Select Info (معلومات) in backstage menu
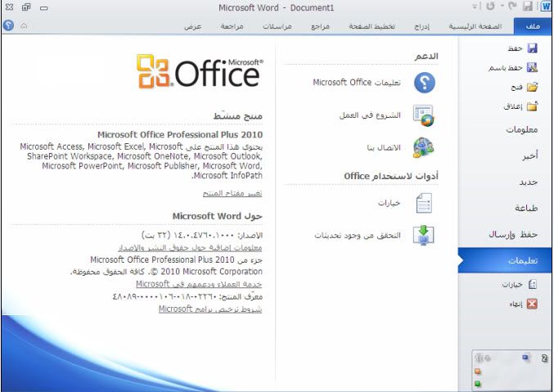Screen dimensions: 554x392 tap(505, 130)
